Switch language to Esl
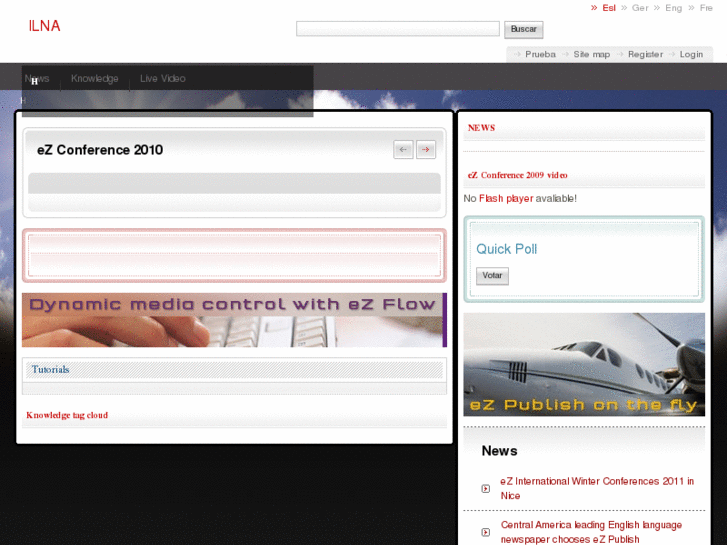Screen dimensions: 727x545 (x=609, y=8)
